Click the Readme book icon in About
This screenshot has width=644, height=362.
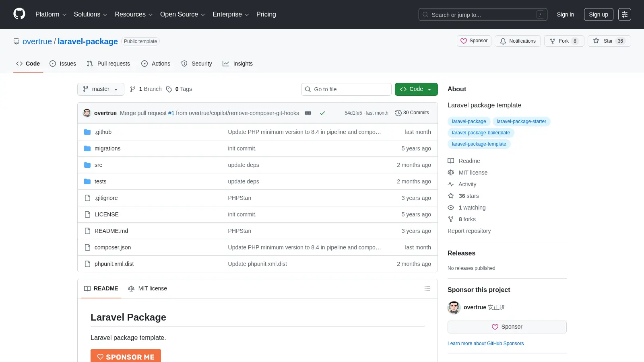[451, 161]
